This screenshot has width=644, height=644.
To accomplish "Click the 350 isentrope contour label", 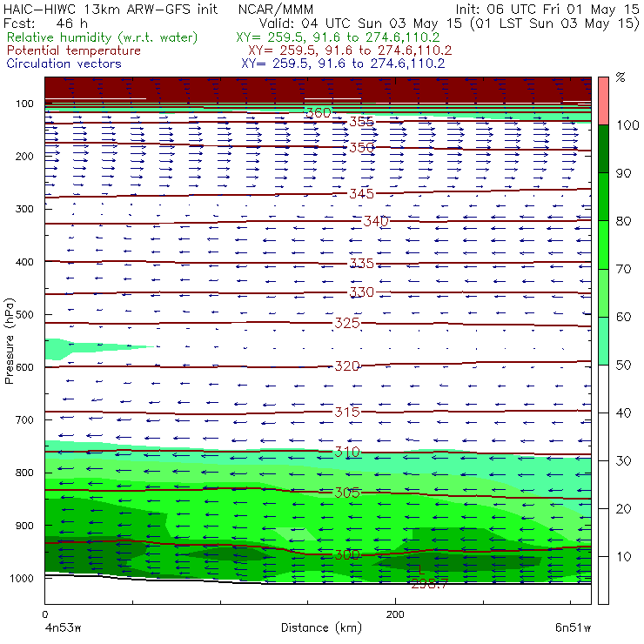I will click(361, 147).
